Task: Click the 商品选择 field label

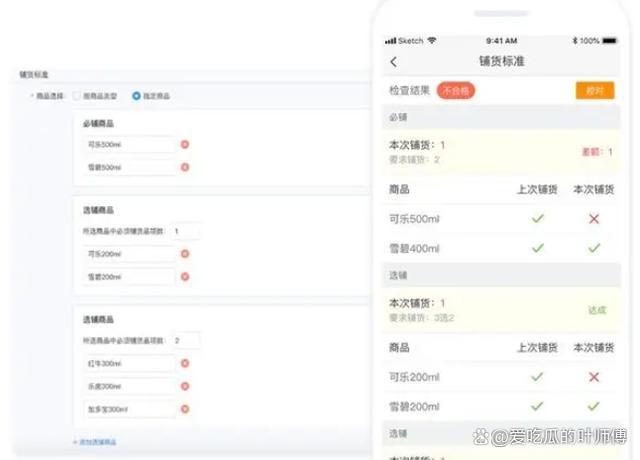Action: (x=50, y=96)
